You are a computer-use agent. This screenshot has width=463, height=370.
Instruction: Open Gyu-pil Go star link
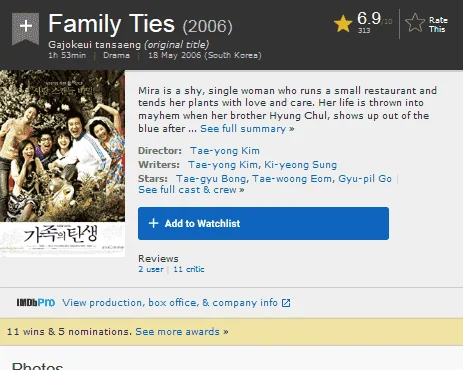coord(365,179)
